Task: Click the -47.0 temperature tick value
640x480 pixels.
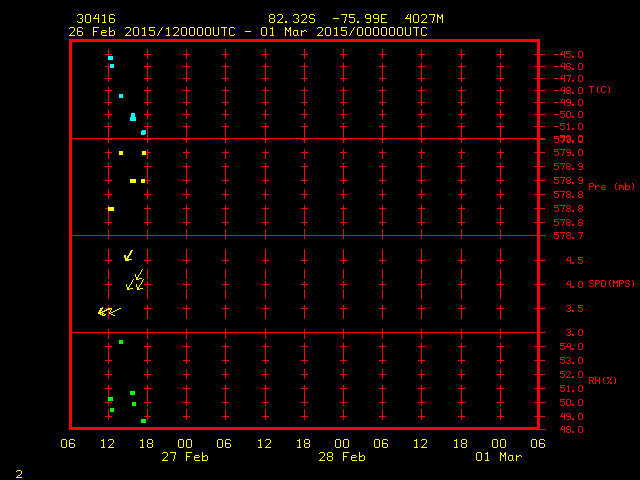Action: tap(569, 78)
